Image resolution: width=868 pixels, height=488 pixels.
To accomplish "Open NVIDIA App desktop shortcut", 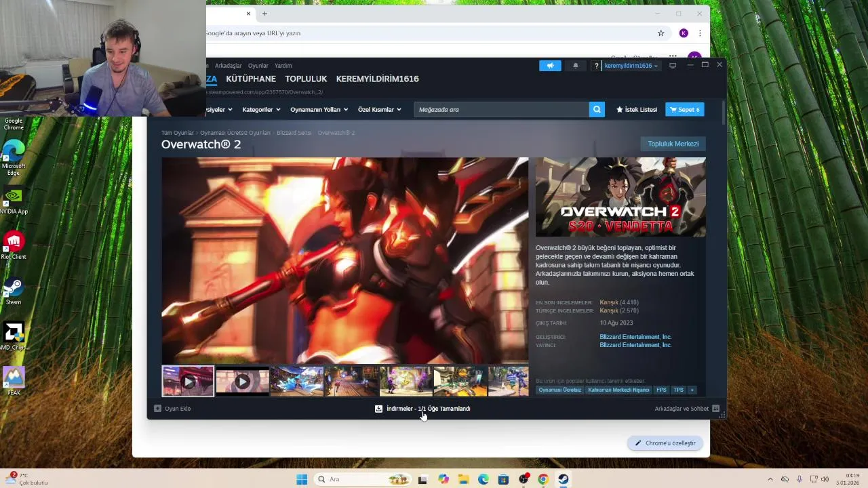I will point(14,201).
